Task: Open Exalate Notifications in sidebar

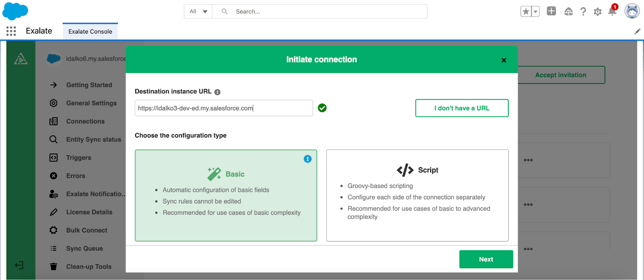Action: click(x=96, y=194)
